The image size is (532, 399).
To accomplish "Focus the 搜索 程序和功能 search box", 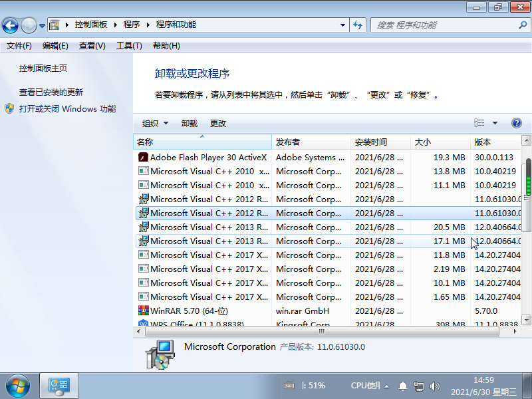I will tap(444, 25).
